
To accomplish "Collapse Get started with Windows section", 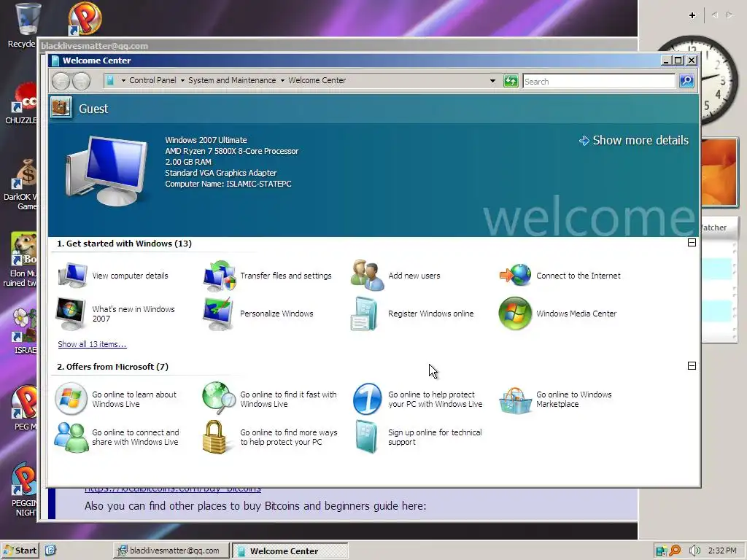I will [x=692, y=242].
